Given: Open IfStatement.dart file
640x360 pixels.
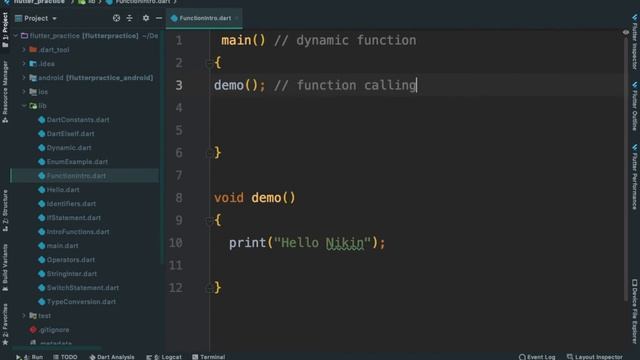Looking at the screenshot, I should pyautogui.click(x=73, y=218).
